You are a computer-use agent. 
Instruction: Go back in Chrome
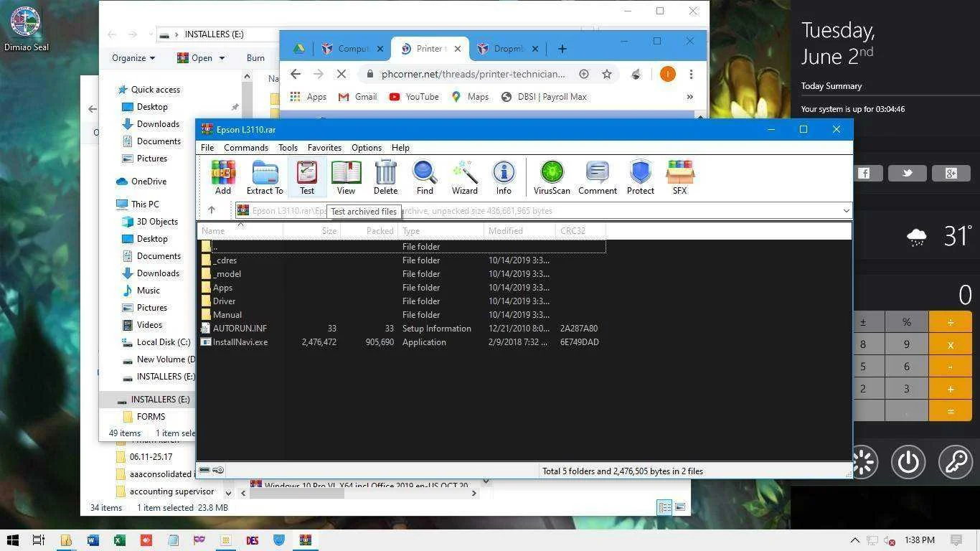point(296,74)
